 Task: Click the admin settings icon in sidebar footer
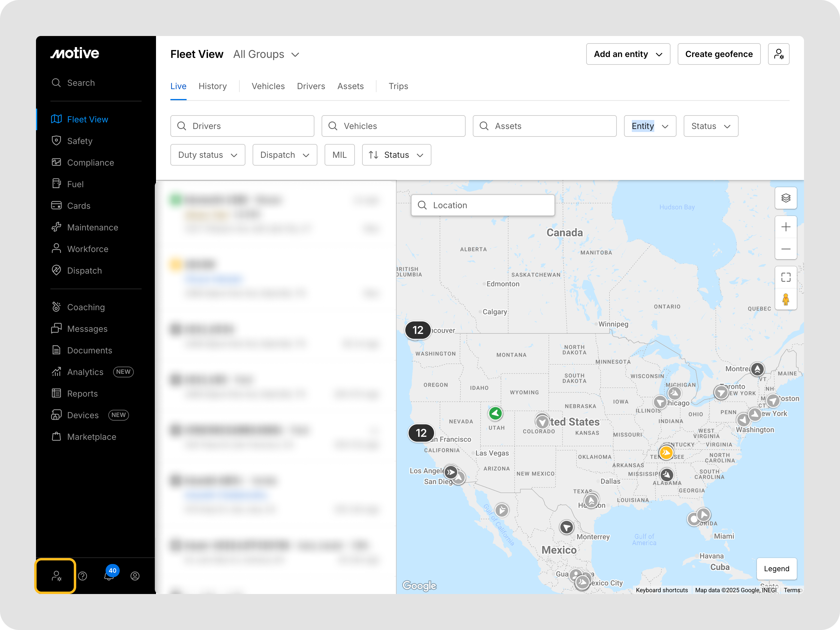point(56,576)
